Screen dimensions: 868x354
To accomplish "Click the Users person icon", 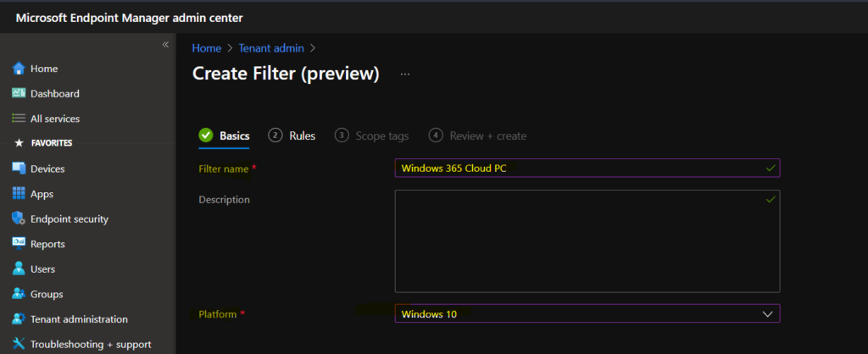I will 19,268.
